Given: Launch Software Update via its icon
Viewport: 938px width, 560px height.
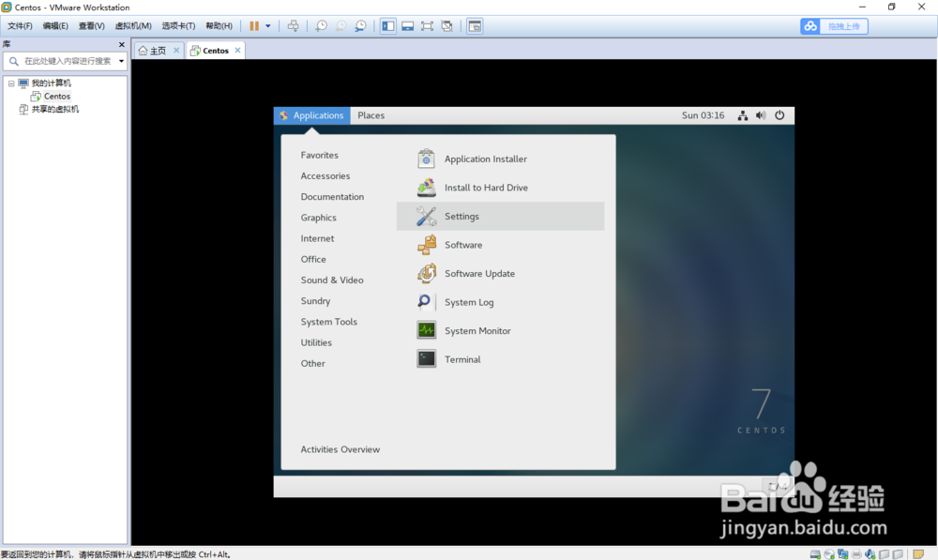Looking at the screenshot, I should tap(426, 273).
